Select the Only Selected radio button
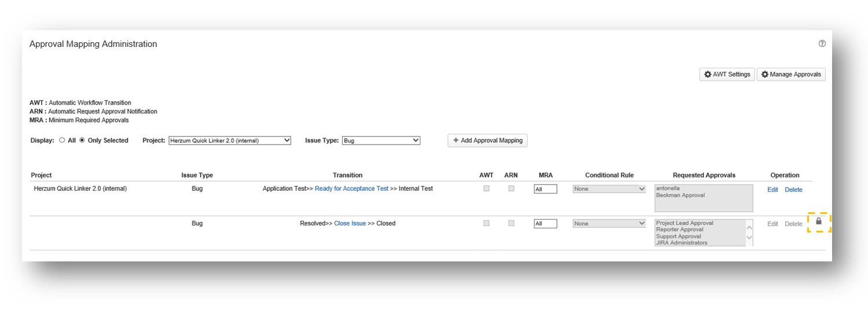Image resolution: width=868 pixels, height=310 pixels. [x=82, y=141]
